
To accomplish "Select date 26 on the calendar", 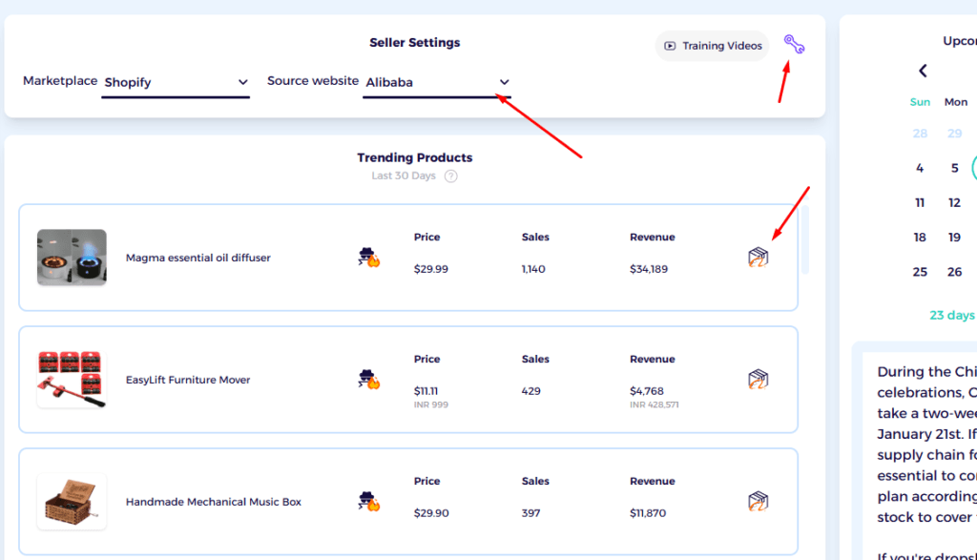I will (954, 271).
